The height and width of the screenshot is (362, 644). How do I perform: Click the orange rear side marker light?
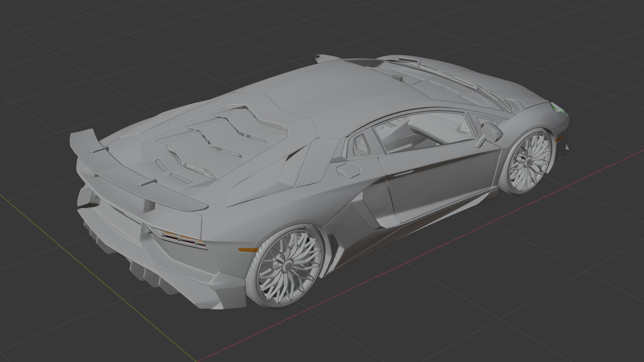pyautogui.click(x=248, y=250)
